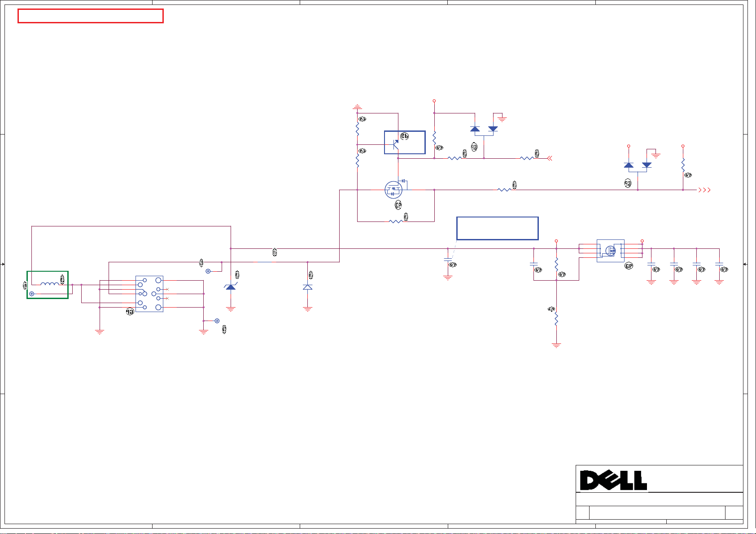Viewport: 756px width, 534px height.
Task: Click the outlined diode symbol above ground
Action: click(307, 287)
